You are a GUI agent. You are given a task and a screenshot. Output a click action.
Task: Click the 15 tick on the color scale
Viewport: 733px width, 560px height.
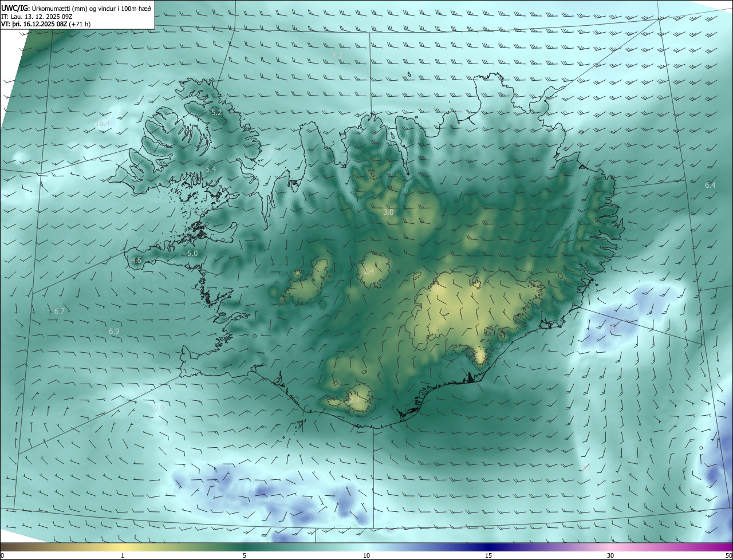[x=488, y=555]
